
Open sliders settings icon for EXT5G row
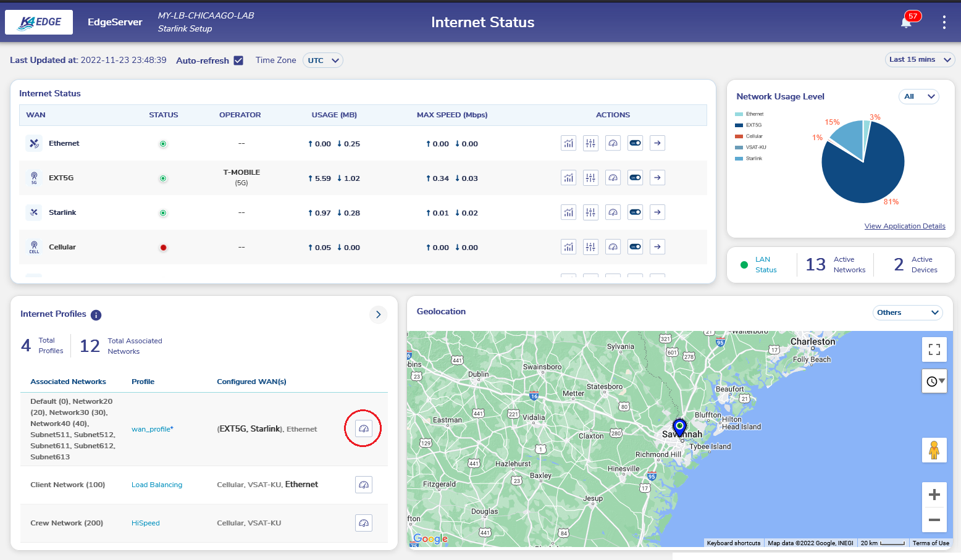pyautogui.click(x=590, y=178)
